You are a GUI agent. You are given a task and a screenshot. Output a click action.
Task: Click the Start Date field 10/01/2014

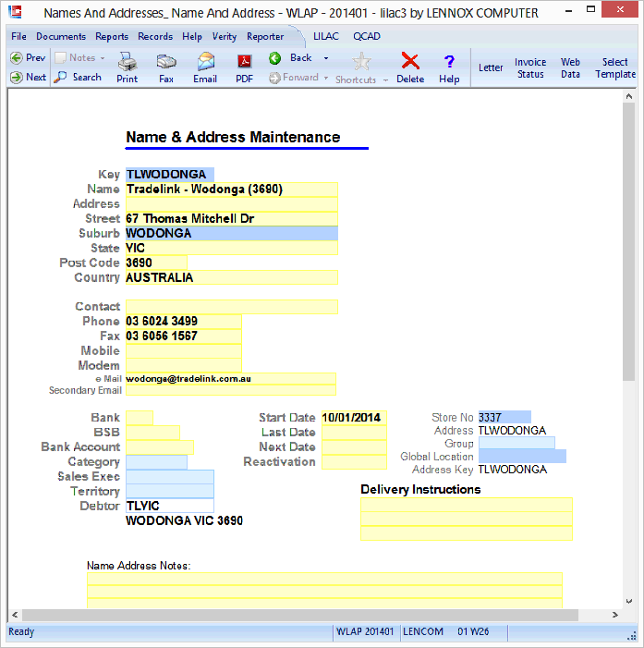(x=355, y=418)
